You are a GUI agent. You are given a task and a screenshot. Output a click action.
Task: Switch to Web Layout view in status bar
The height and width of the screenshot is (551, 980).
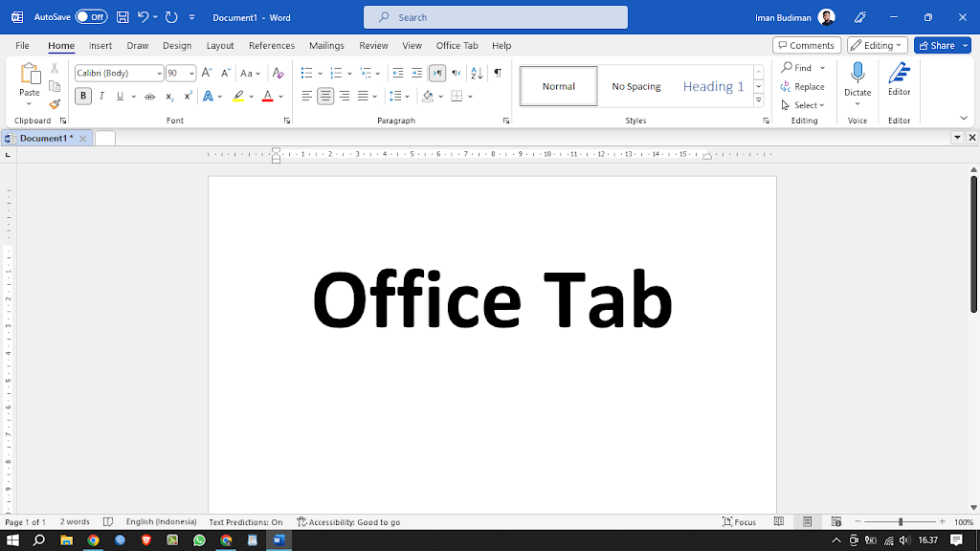pos(836,521)
